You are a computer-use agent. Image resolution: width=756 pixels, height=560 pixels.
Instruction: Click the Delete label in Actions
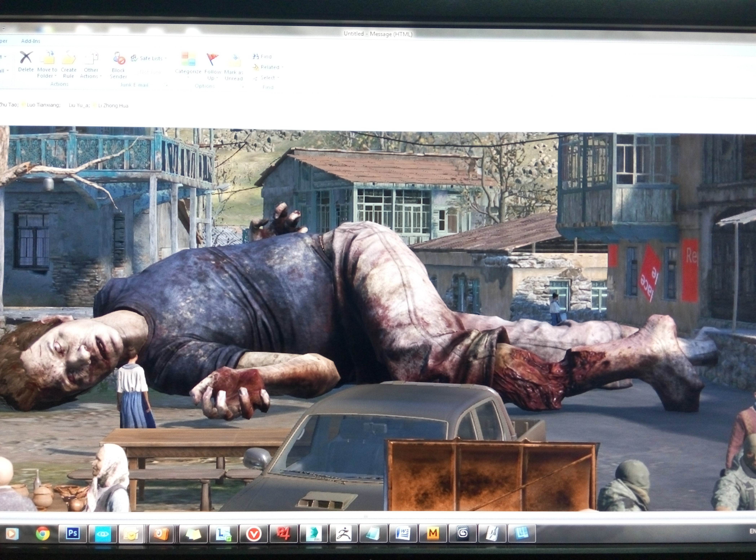pos(26,69)
